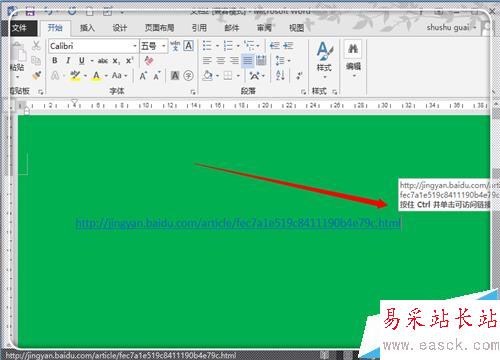Switch to the Mailings tab
This screenshot has height=360, width=500.
pos(232,28)
